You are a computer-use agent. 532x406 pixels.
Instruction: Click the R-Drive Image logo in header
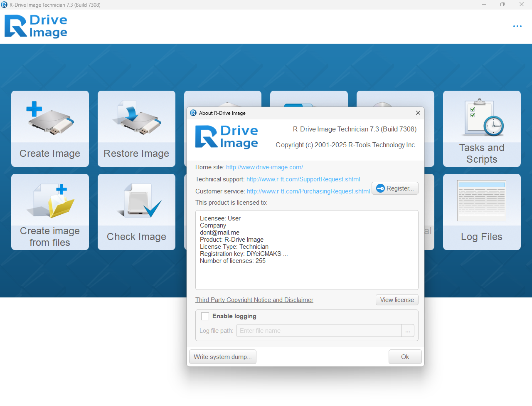(x=36, y=26)
